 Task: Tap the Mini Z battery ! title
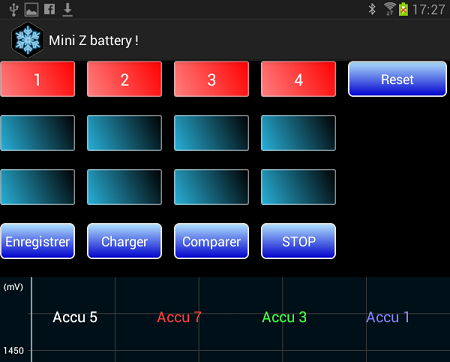pos(94,41)
